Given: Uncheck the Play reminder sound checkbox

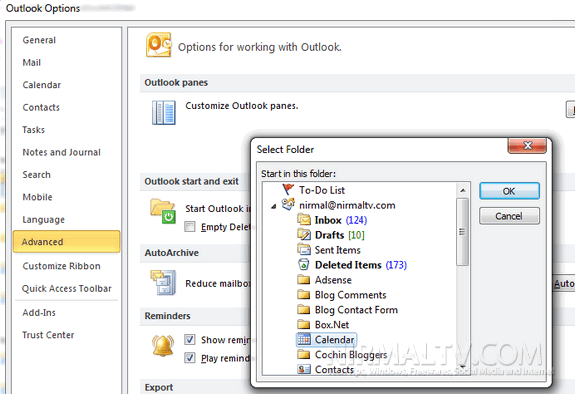Looking at the screenshot, I should tap(190, 357).
